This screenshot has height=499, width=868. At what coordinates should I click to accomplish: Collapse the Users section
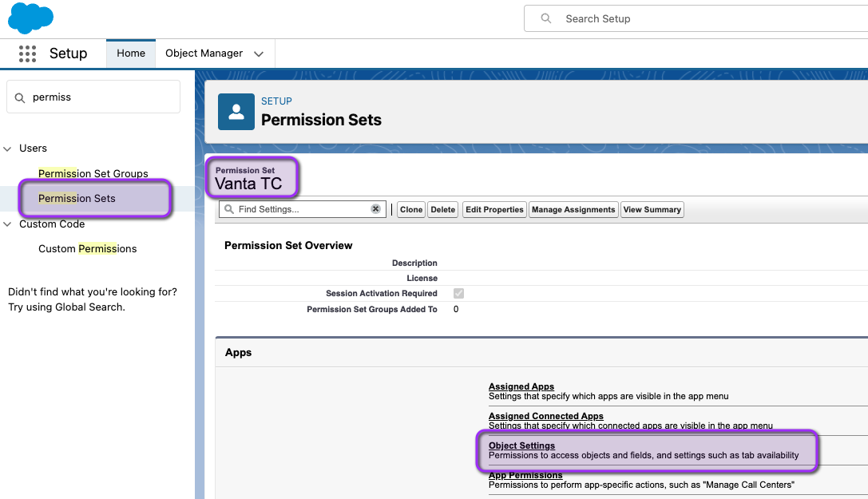7,149
